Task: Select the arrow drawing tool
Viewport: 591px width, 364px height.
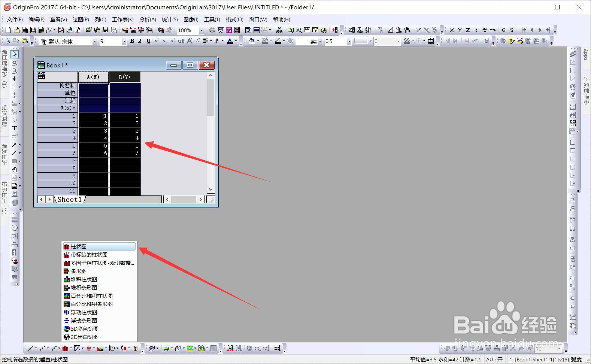Action: [14, 145]
